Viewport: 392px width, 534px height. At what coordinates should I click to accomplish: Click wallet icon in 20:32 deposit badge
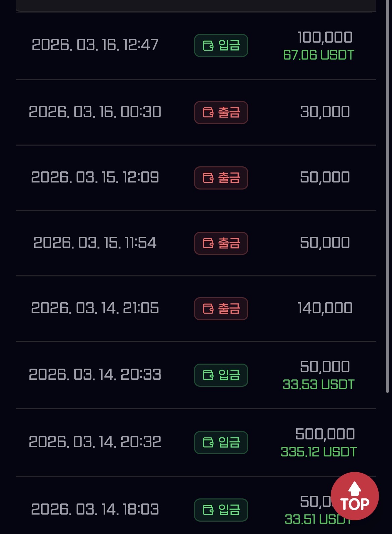pos(208,442)
